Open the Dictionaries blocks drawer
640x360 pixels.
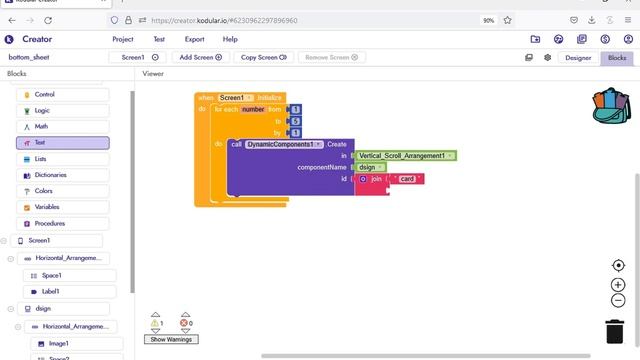62,175
